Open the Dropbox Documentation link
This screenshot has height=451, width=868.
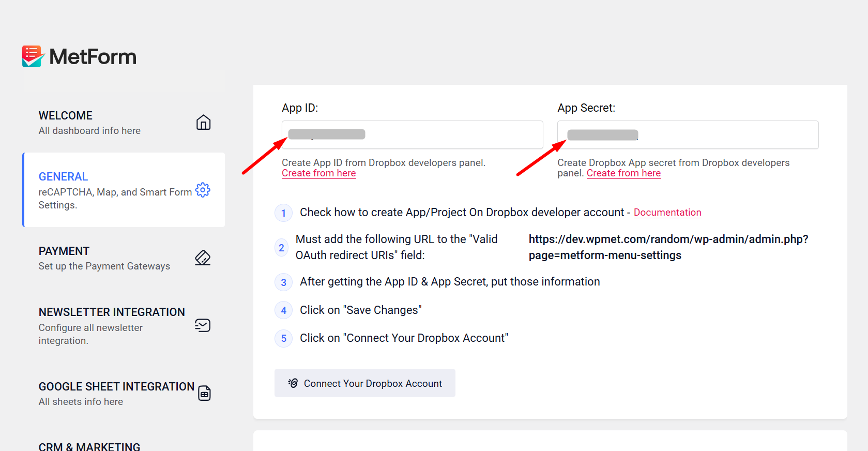667,213
